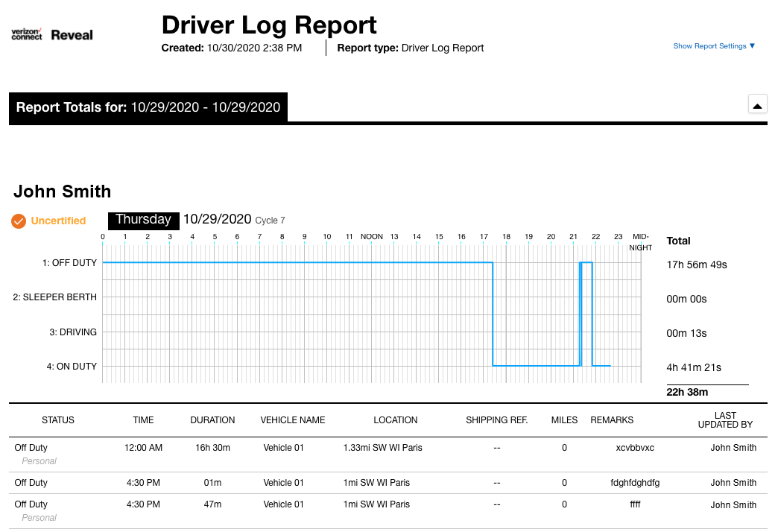Image resolution: width=775 pixels, height=532 pixels.
Task: Click the hour 17 timeline marker
Action: pyautogui.click(x=484, y=237)
